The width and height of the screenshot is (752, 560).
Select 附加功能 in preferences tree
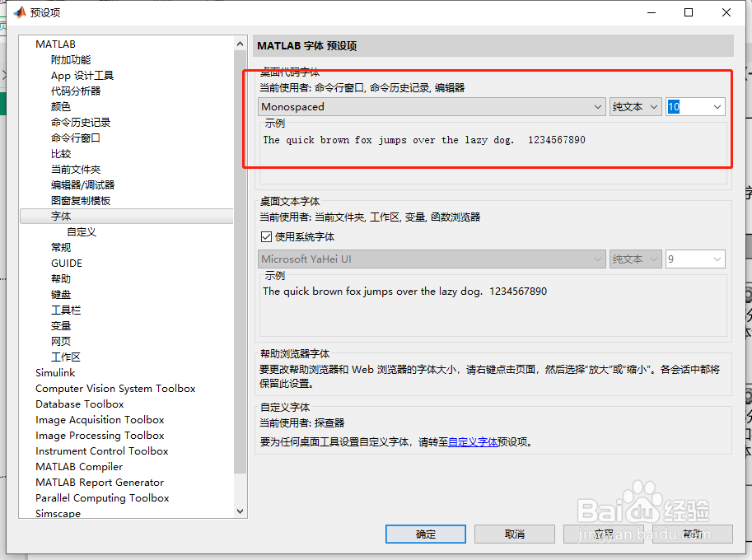(x=71, y=60)
